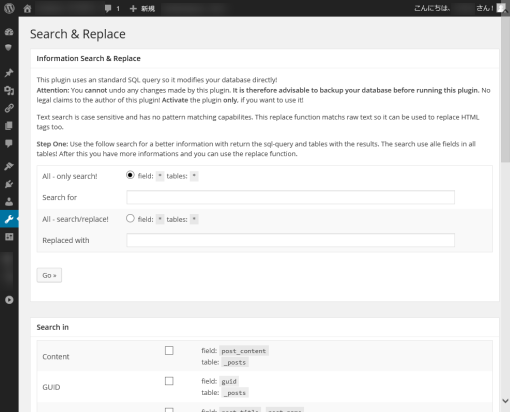Open Pages sidebar icon
Image resolution: width=510 pixels, height=412 pixels.
[x=9, y=126]
